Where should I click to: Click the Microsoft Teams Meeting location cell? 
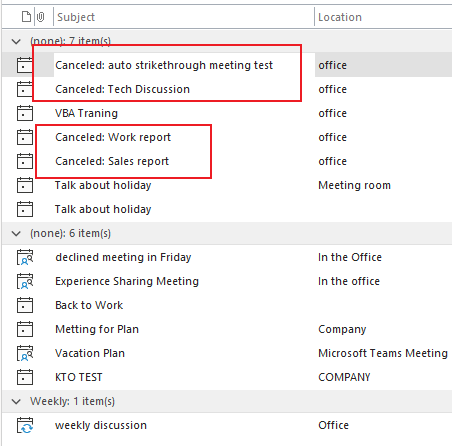383,353
